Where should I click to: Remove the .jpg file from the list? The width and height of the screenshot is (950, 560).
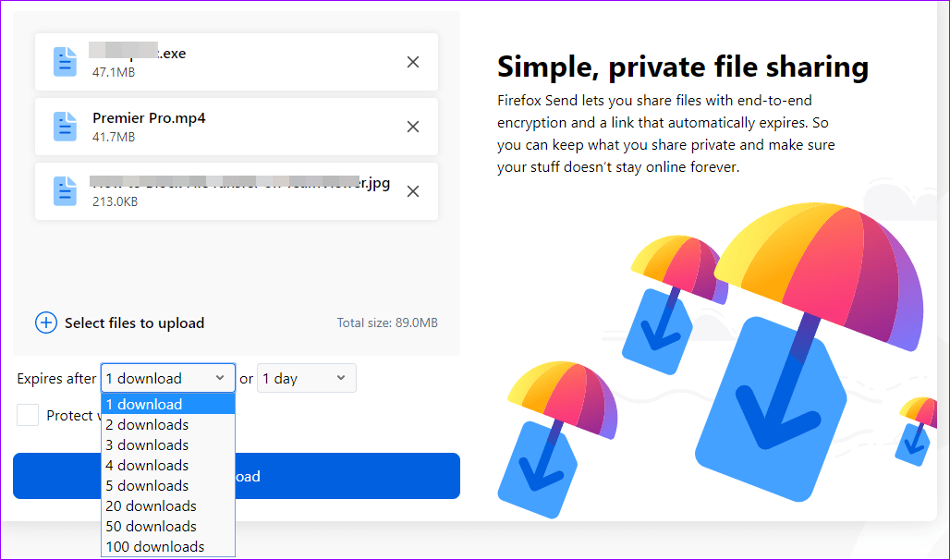(x=412, y=191)
